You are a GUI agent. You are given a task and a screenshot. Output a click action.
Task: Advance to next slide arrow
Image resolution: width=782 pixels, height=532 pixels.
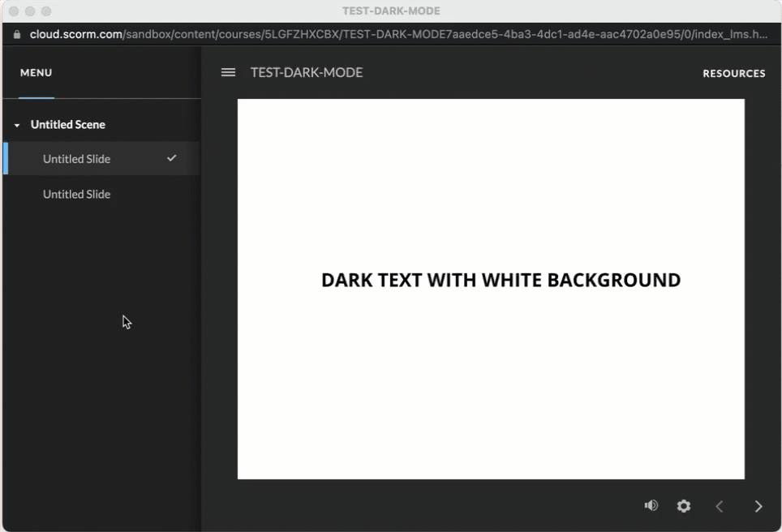pyautogui.click(x=758, y=507)
